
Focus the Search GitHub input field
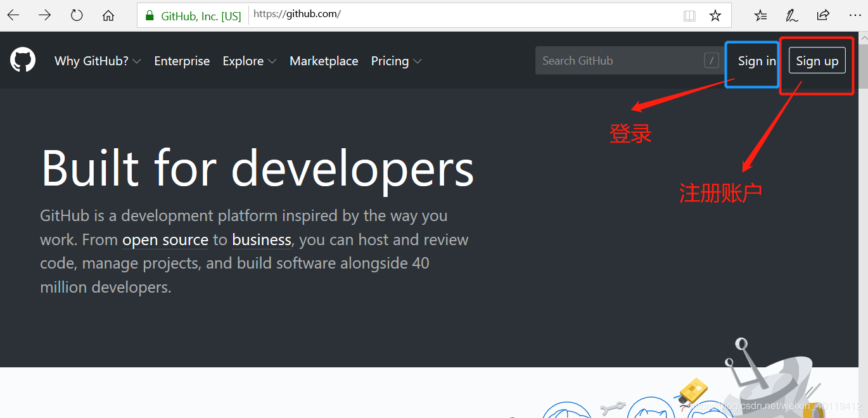pyautogui.click(x=630, y=61)
